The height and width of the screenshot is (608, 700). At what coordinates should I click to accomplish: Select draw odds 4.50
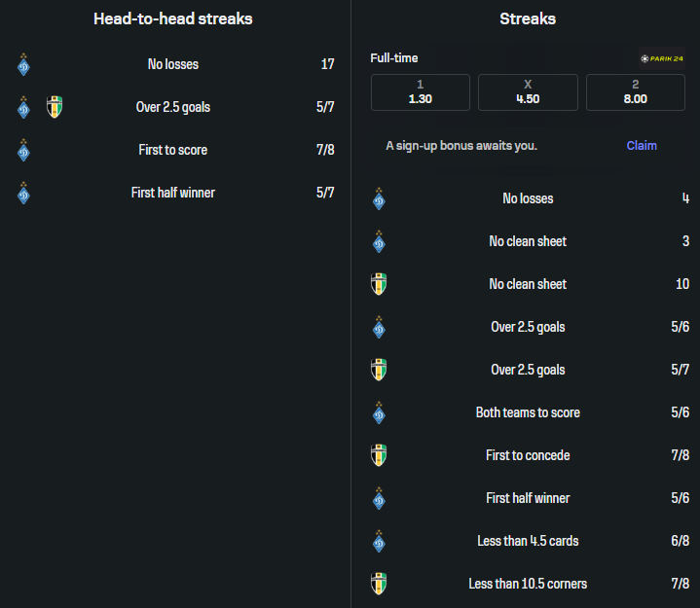(x=528, y=92)
